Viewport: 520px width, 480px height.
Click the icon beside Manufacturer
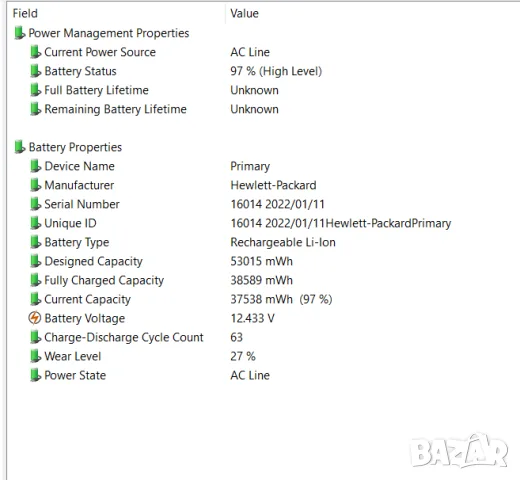click(35, 185)
